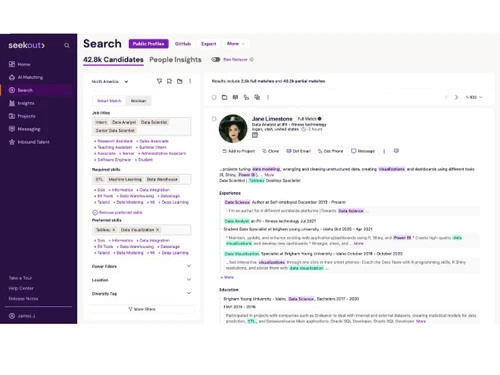This screenshot has height=375, width=500.
Task: Click the Clone button
Action: point(271,151)
